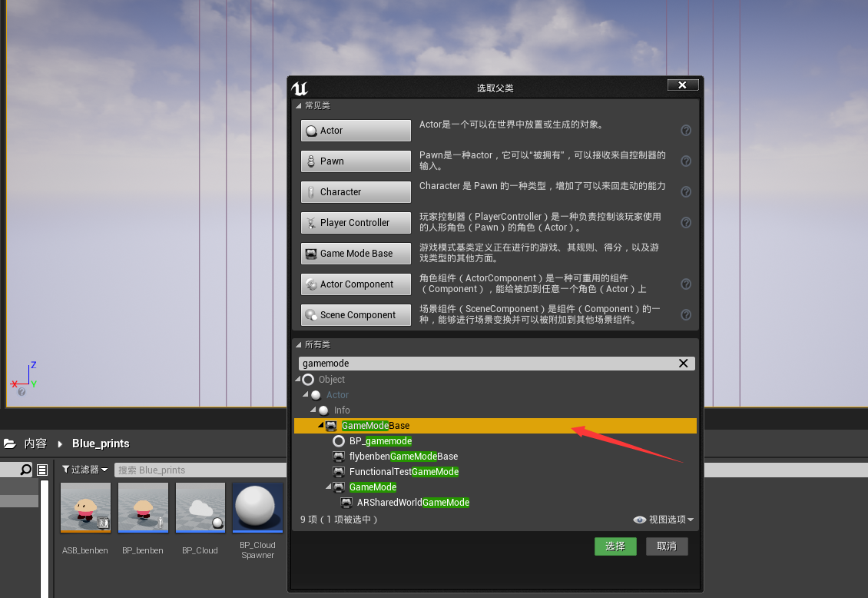Open help for the Scene Component class

tap(686, 314)
